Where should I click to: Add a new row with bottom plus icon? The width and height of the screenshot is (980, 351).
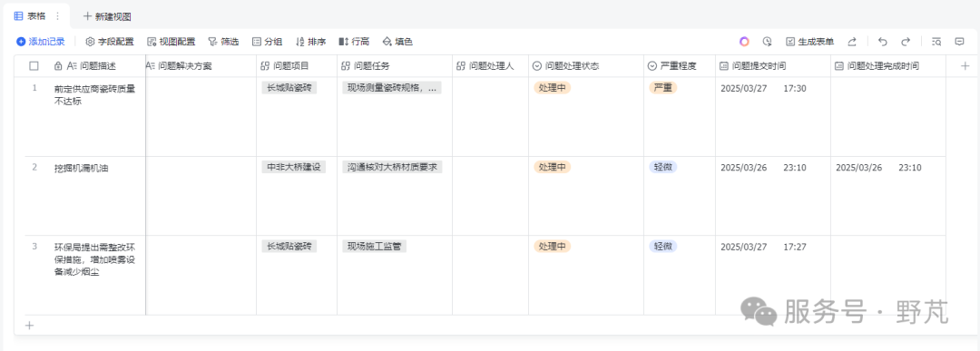(29, 325)
